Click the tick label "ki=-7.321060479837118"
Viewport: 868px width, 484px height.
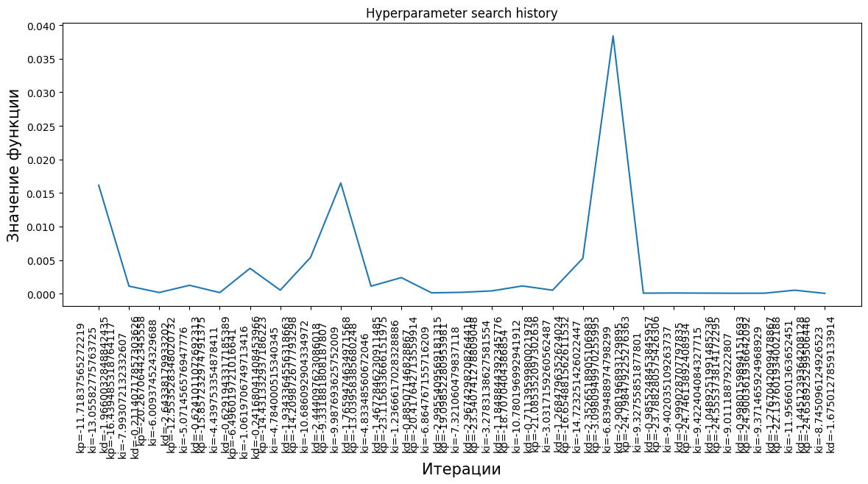coord(455,388)
